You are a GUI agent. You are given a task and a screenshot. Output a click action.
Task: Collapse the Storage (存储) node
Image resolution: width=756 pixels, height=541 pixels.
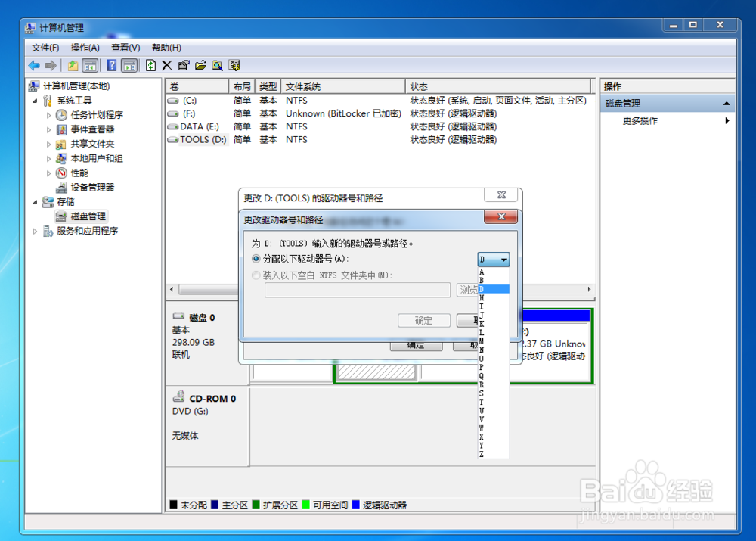click(35, 202)
